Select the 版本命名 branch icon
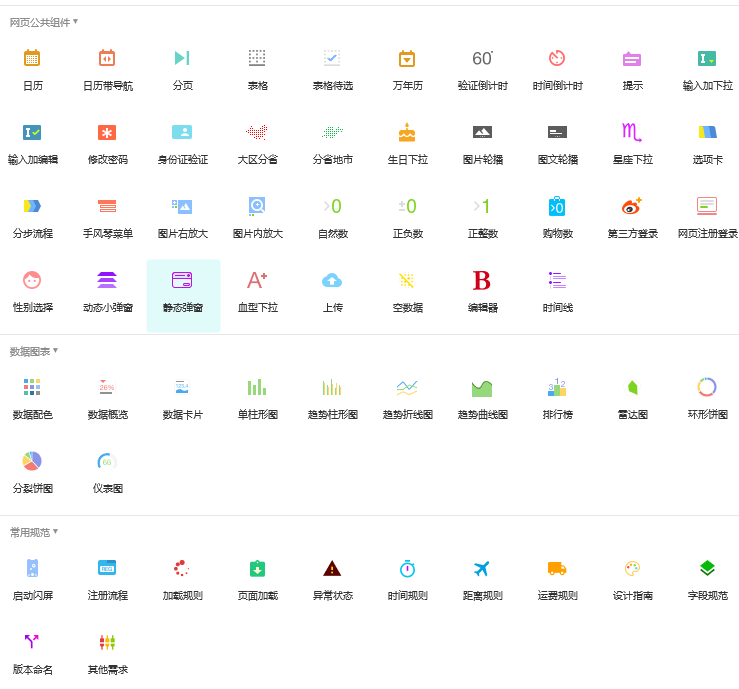This screenshot has height=689, width=739. click(x=32, y=641)
